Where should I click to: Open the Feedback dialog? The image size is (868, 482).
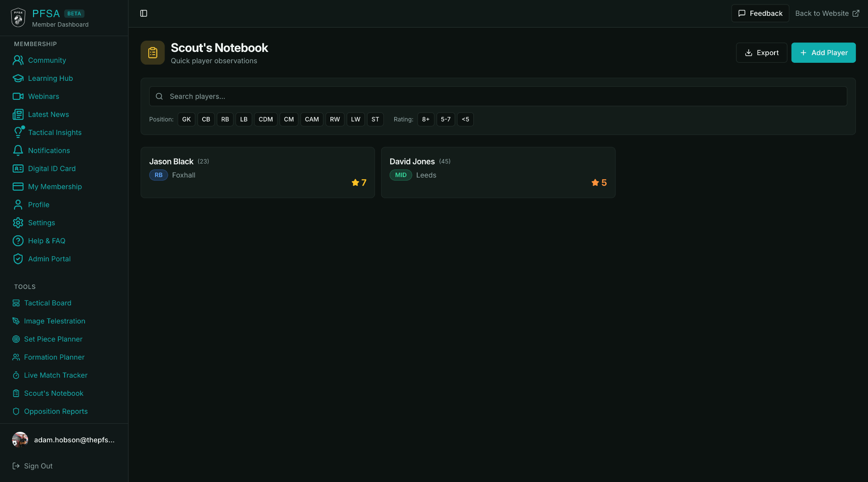(760, 14)
